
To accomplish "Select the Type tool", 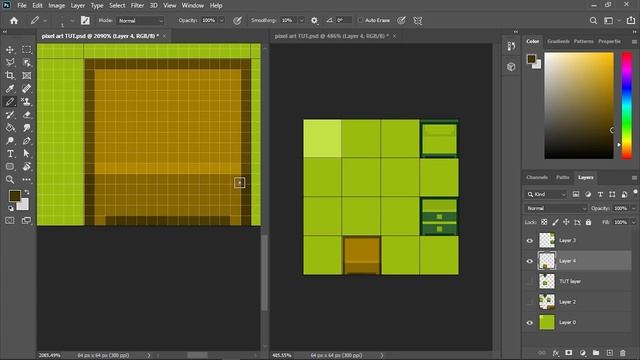I will pos(10,154).
